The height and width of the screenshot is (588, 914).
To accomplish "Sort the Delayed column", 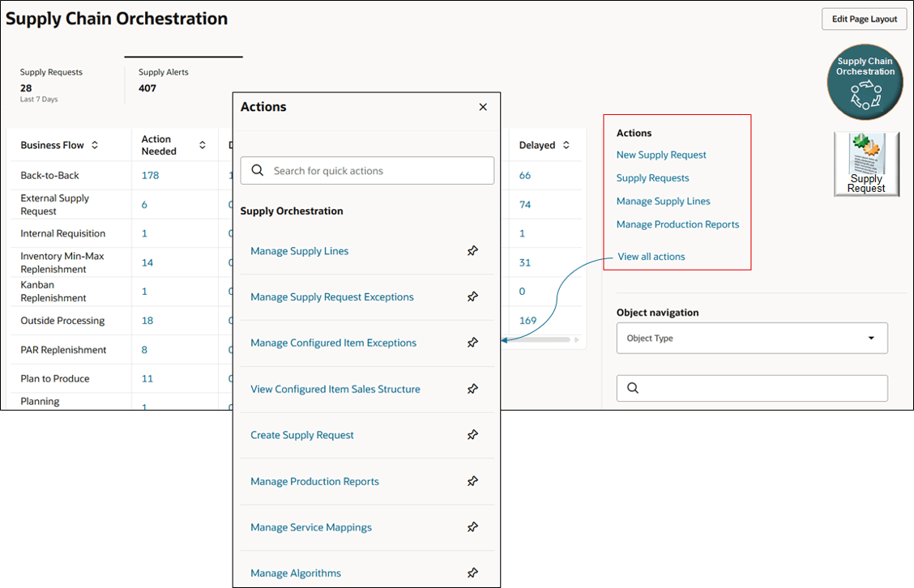I will pyautogui.click(x=566, y=144).
